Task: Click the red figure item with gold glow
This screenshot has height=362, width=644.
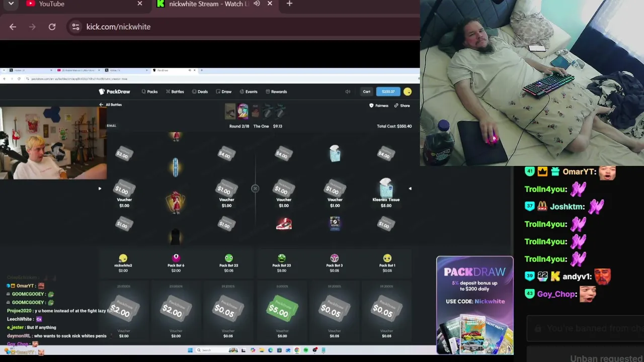Action: coord(176,202)
